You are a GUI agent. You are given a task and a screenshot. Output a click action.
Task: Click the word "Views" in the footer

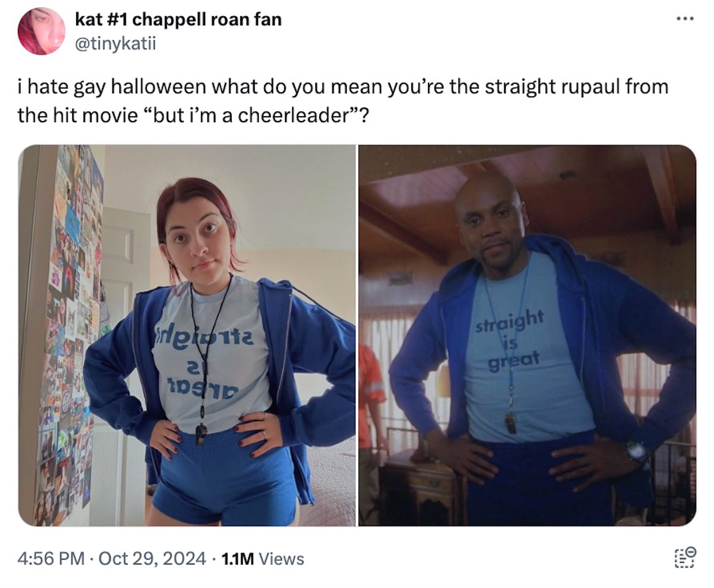[x=281, y=559]
